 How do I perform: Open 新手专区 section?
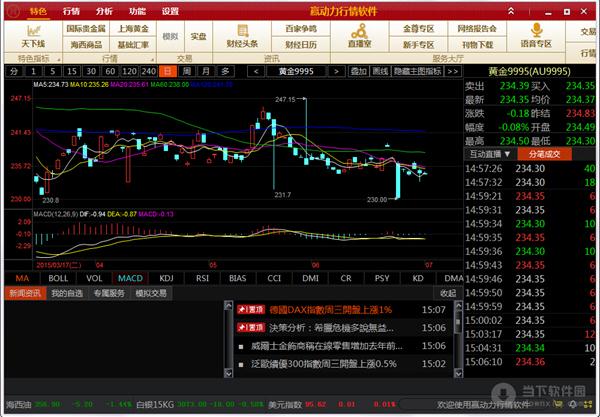coord(418,45)
